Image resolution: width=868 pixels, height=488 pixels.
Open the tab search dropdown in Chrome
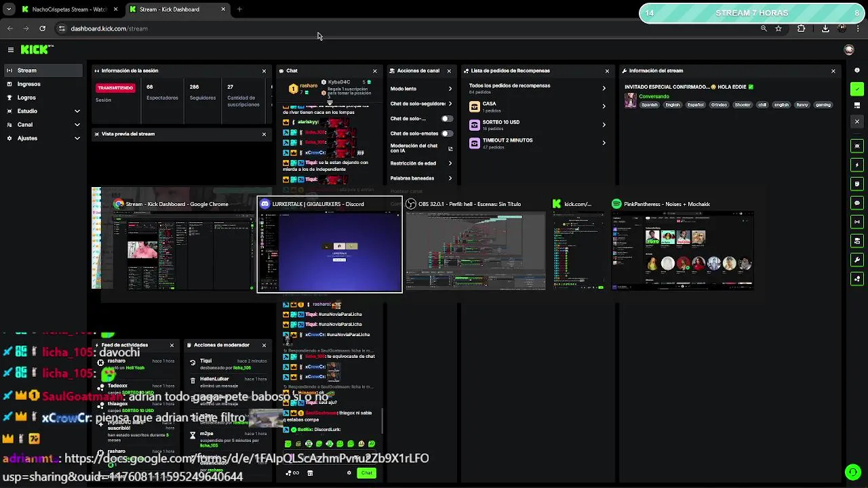tap(8, 9)
